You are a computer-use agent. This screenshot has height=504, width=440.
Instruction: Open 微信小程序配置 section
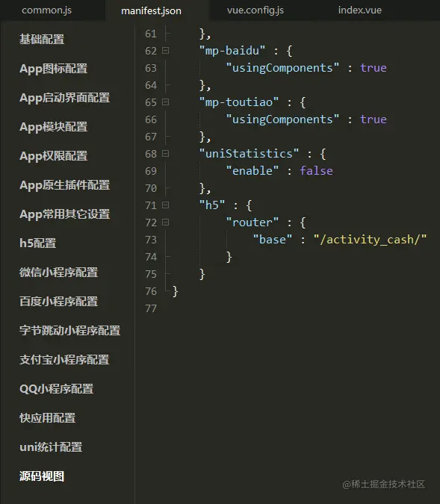point(58,273)
